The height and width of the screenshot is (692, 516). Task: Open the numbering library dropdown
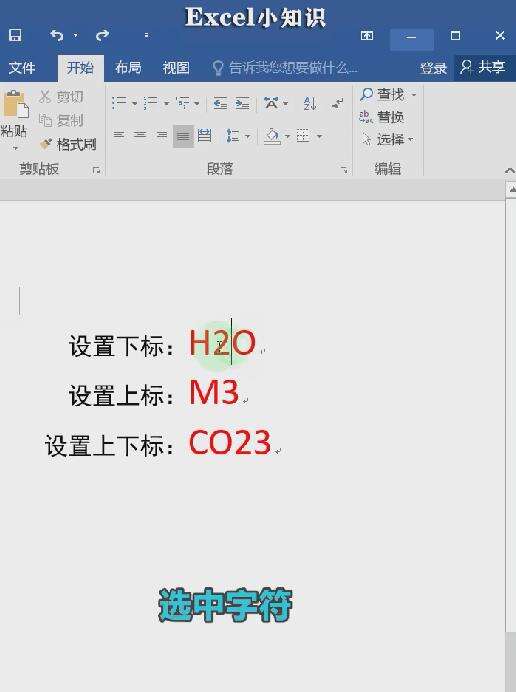point(167,104)
